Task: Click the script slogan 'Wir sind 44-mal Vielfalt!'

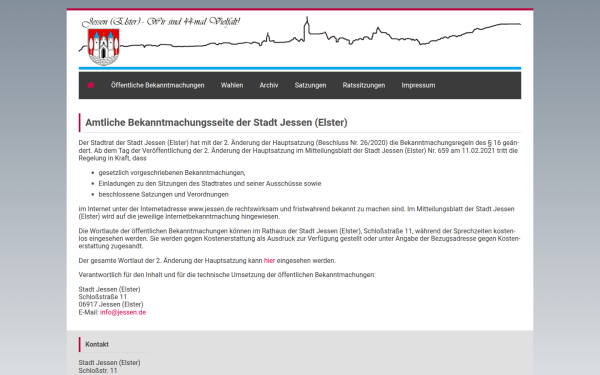Action: [193, 22]
